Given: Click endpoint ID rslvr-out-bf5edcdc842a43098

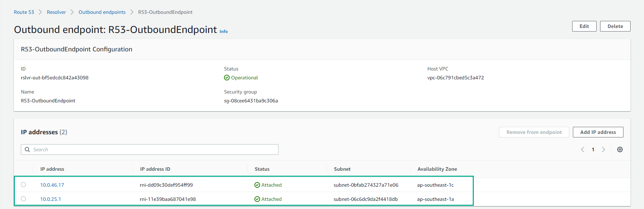Looking at the screenshot, I should coord(55,78).
